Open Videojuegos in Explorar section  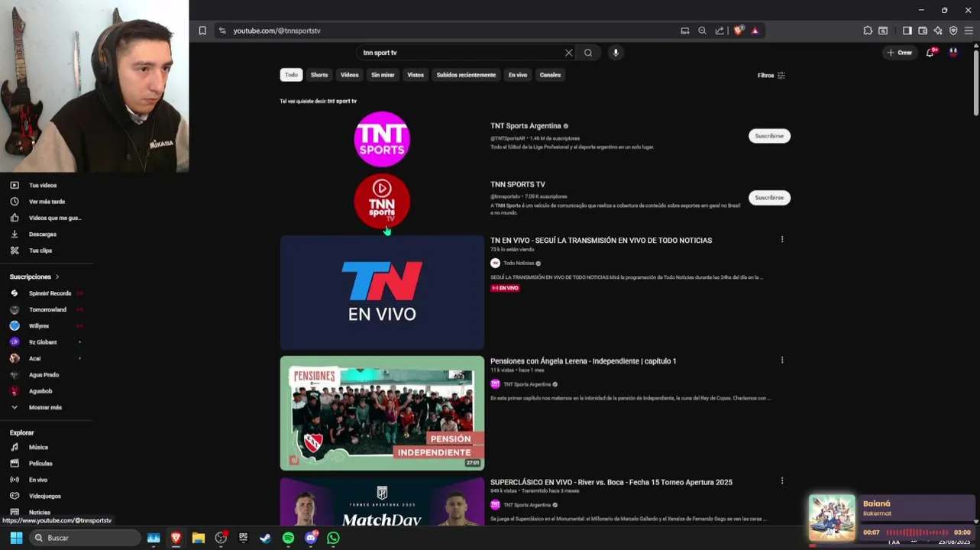(x=45, y=497)
